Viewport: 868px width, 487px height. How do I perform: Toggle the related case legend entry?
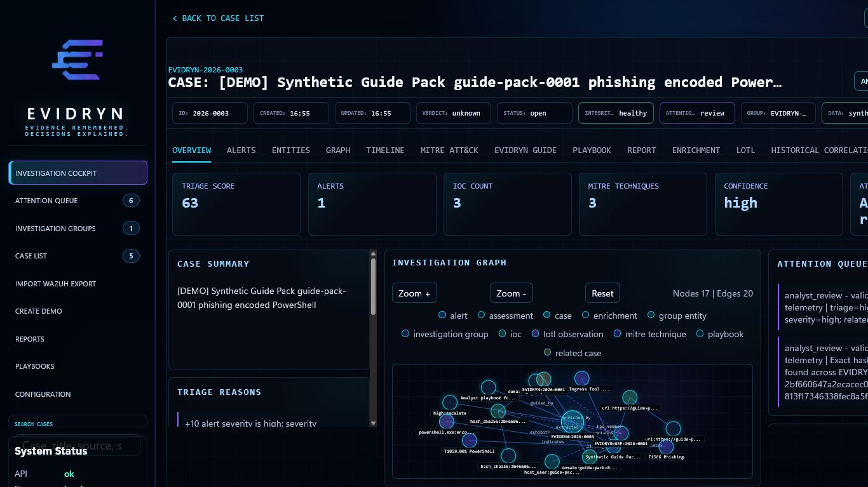coord(573,353)
